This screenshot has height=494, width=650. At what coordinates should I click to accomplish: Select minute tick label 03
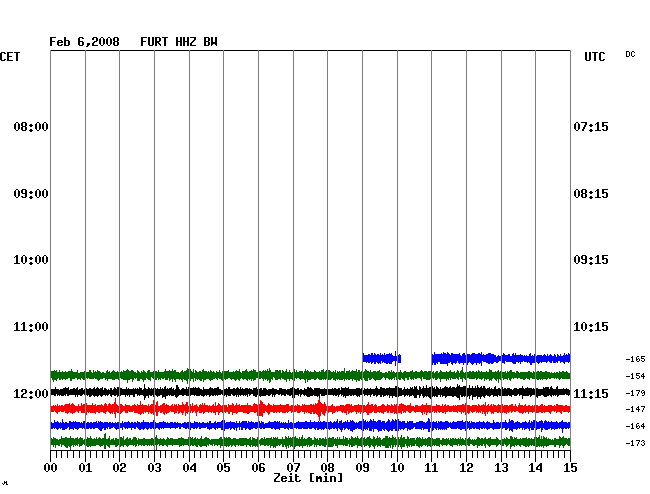click(154, 468)
